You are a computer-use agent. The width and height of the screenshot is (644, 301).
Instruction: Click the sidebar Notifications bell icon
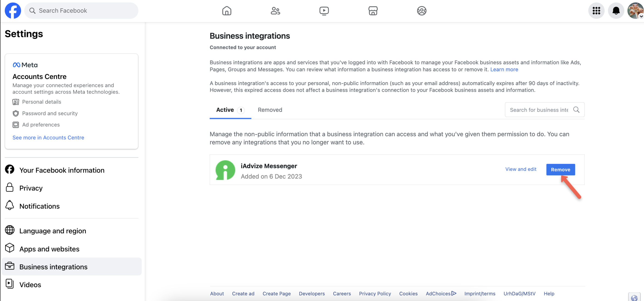coord(10,205)
